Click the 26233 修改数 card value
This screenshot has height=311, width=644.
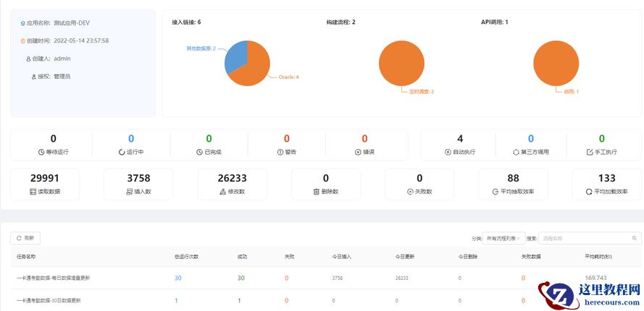click(x=232, y=179)
